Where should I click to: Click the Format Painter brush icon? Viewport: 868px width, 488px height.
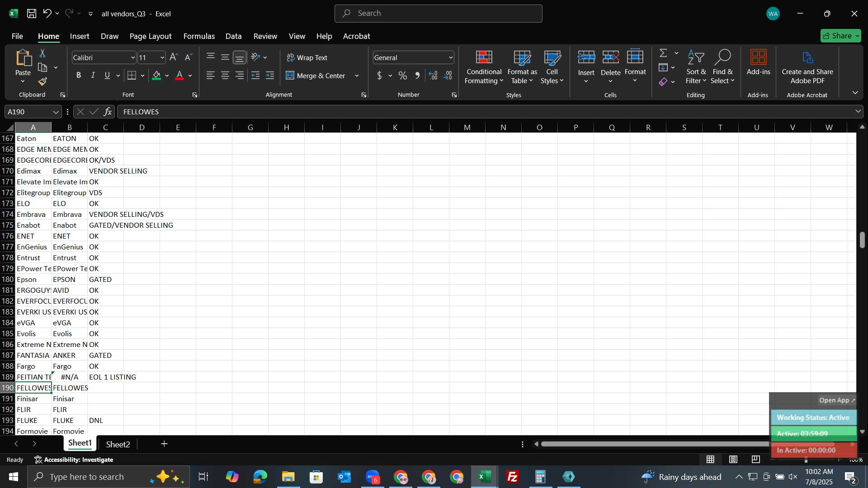click(42, 81)
